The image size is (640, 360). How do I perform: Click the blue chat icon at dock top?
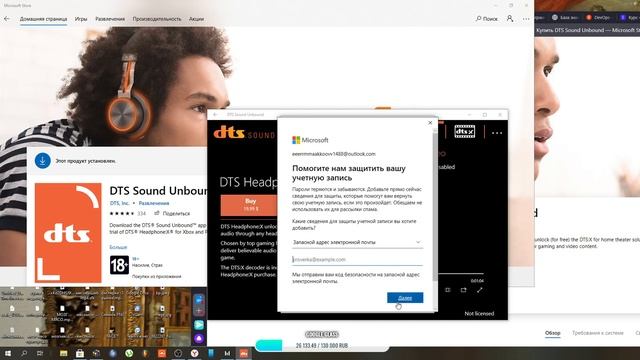[x=199, y=300]
